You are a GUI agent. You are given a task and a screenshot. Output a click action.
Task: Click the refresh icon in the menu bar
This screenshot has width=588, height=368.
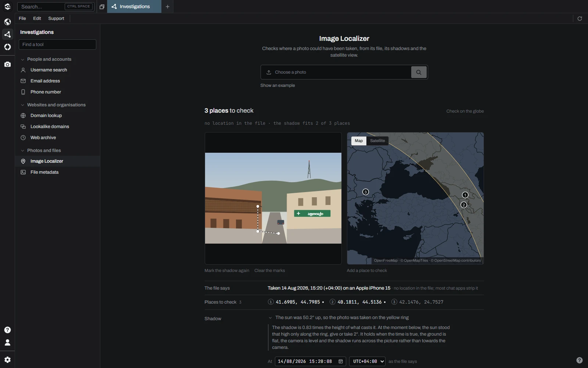(x=580, y=18)
